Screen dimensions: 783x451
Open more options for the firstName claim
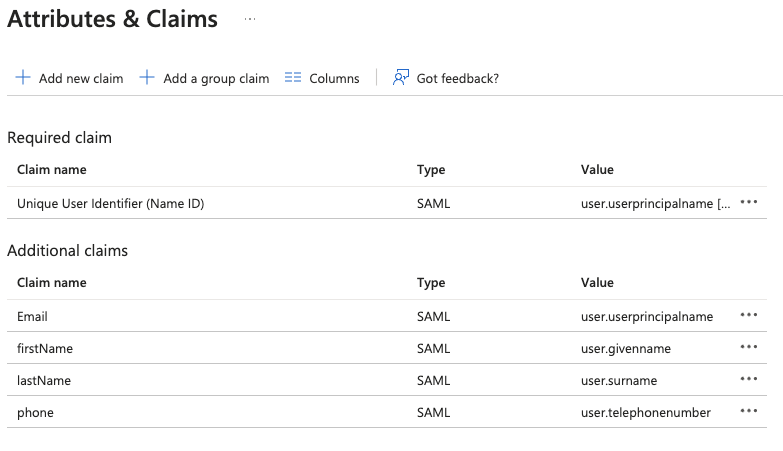click(x=749, y=347)
